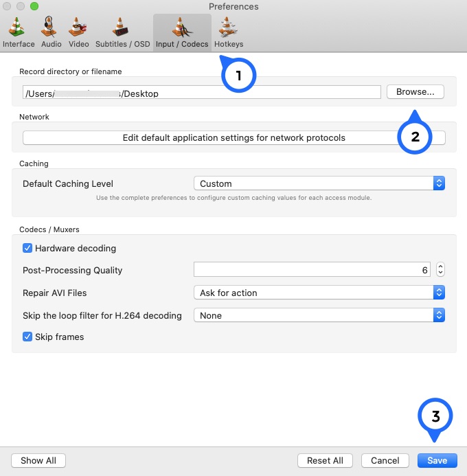This screenshot has height=476, width=467.
Task: Click the 'Record directory or filename' heading
Action: [71, 71]
